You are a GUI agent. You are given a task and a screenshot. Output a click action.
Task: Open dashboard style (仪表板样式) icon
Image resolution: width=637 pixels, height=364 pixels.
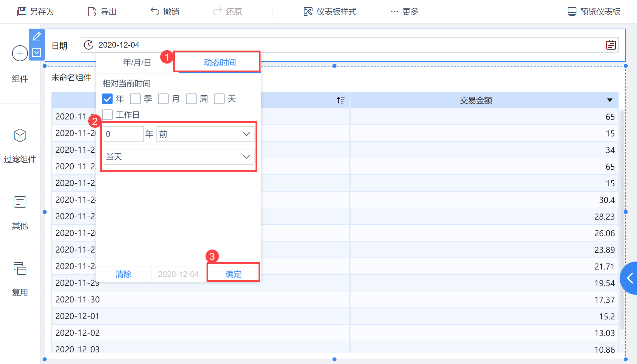pyautogui.click(x=308, y=12)
